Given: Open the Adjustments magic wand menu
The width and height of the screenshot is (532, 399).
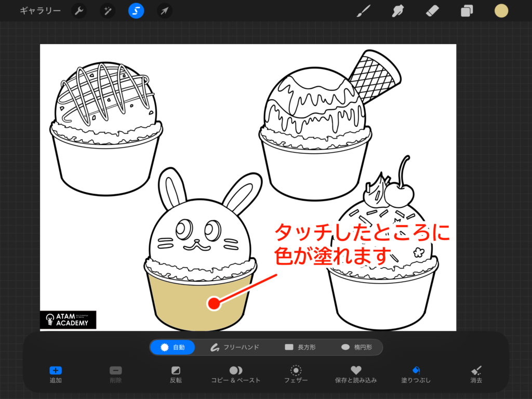Looking at the screenshot, I should pyautogui.click(x=108, y=10).
